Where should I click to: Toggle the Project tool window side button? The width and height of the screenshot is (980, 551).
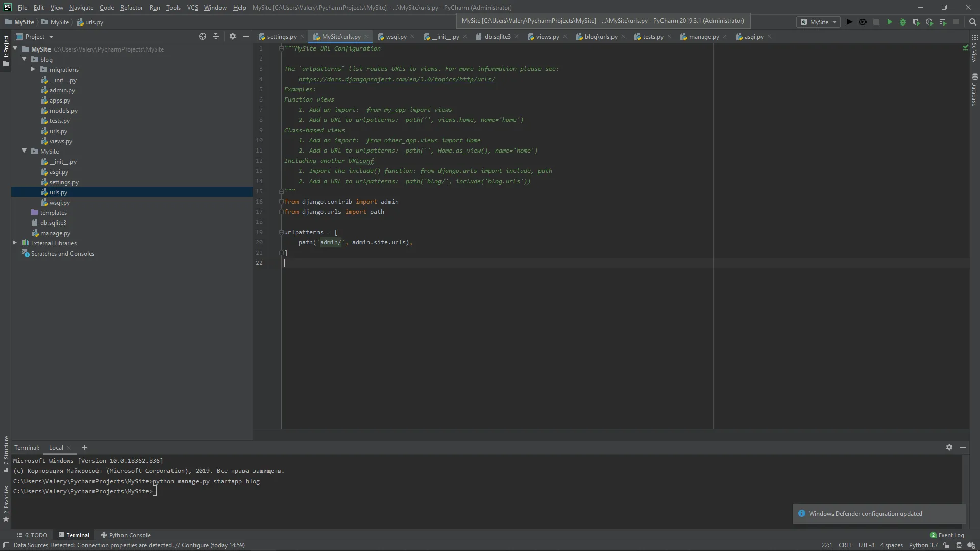[6, 49]
